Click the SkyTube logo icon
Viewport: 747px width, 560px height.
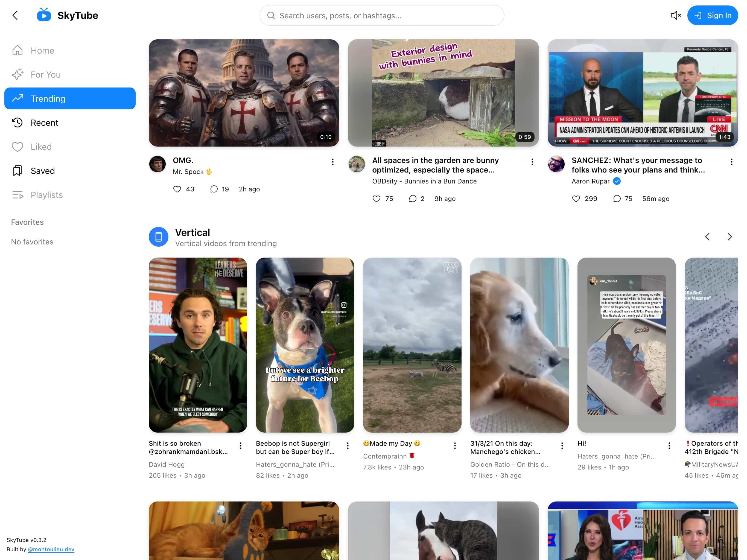(44, 15)
